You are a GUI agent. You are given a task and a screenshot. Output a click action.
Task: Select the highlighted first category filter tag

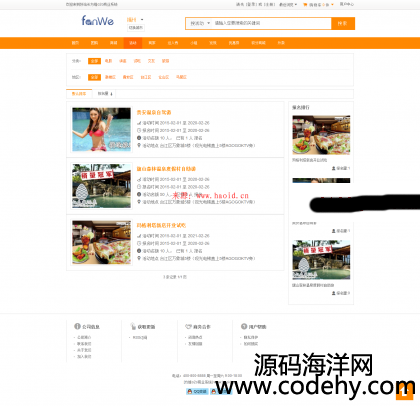click(94, 61)
